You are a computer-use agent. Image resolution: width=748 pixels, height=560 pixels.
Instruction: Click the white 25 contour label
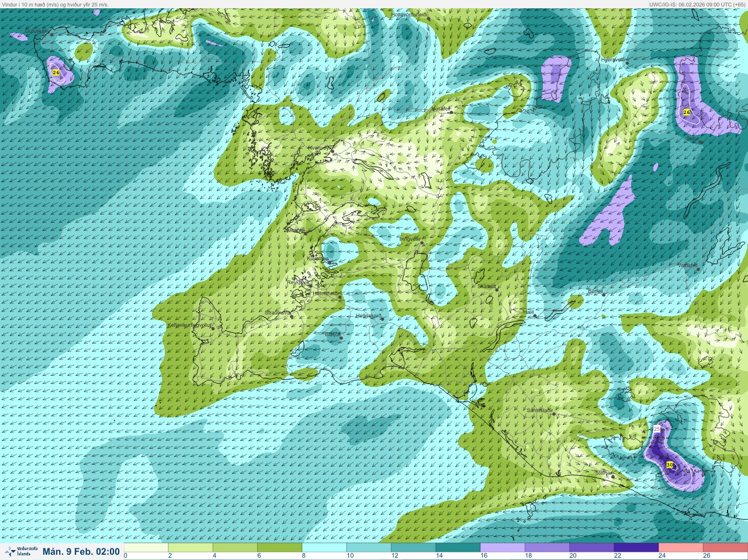pyautogui.click(x=657, y=429)
